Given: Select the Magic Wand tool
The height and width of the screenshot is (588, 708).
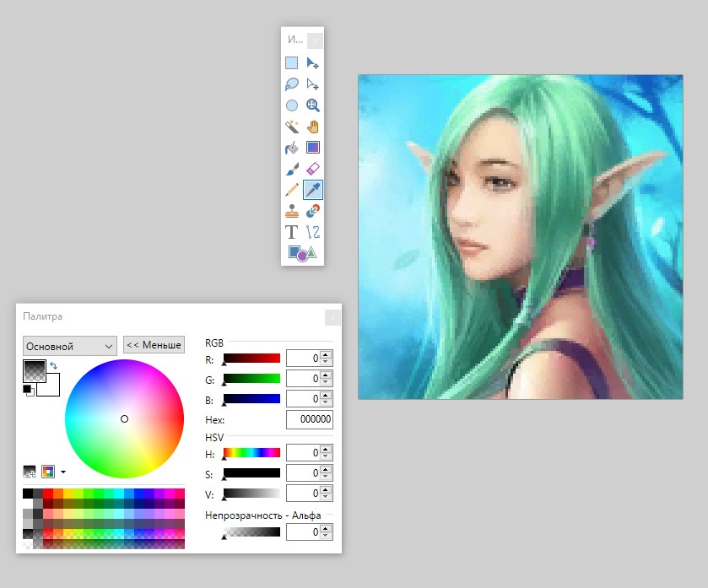Looking at the screenshot, I should tap(292, 127).
